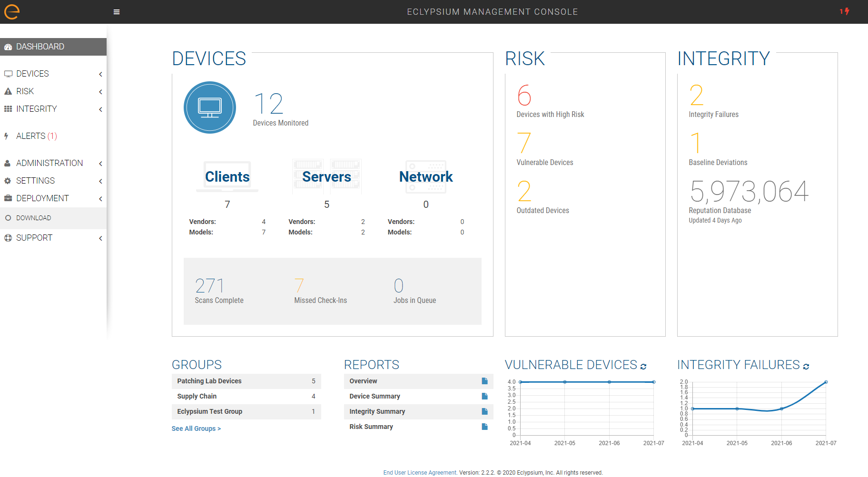Toggle the hamburger sidebar menu icon
868x477 pixels.
coord(117,12)
